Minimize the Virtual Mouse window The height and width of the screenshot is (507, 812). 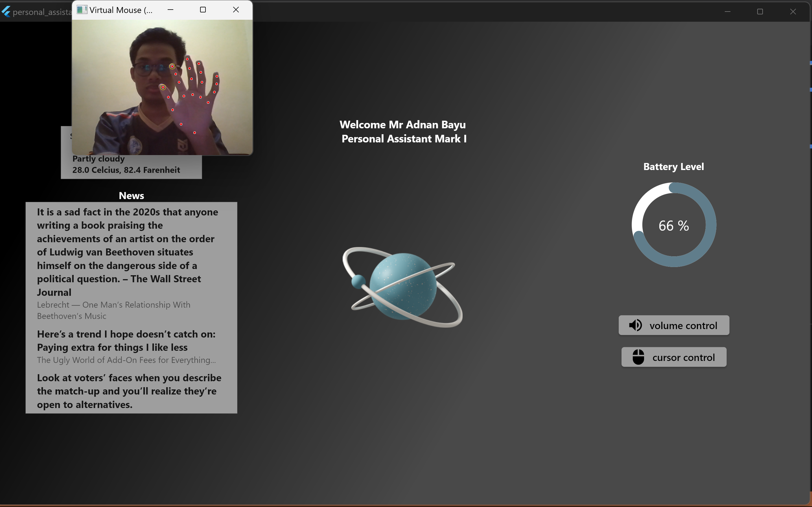(x=171, y=10)
